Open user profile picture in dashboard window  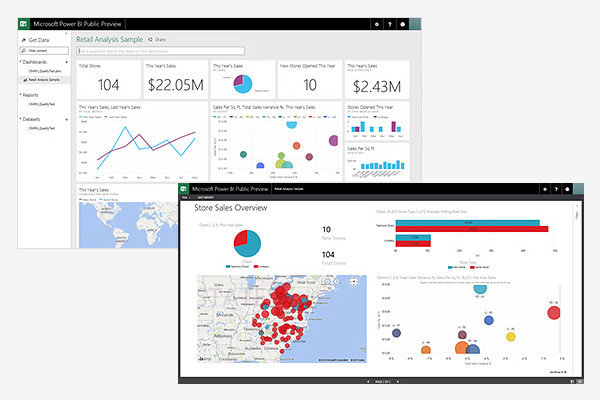click(x=415, y=24)
